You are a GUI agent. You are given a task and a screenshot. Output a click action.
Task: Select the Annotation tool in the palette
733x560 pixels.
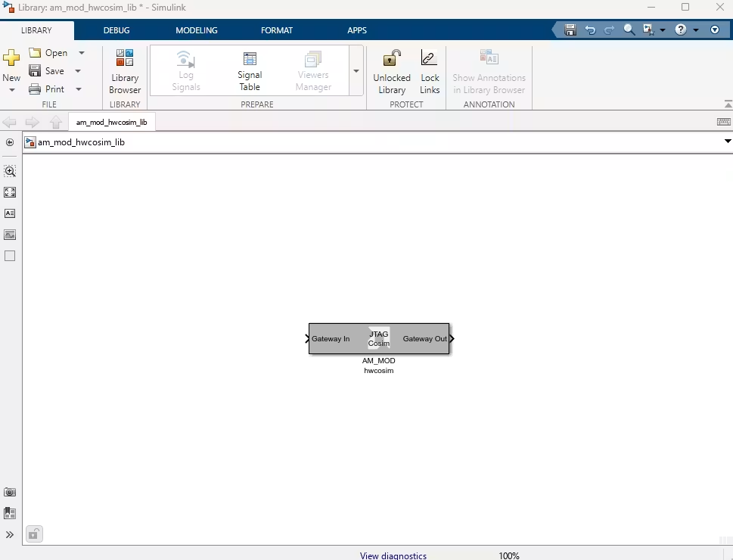(x=10, y=213)
